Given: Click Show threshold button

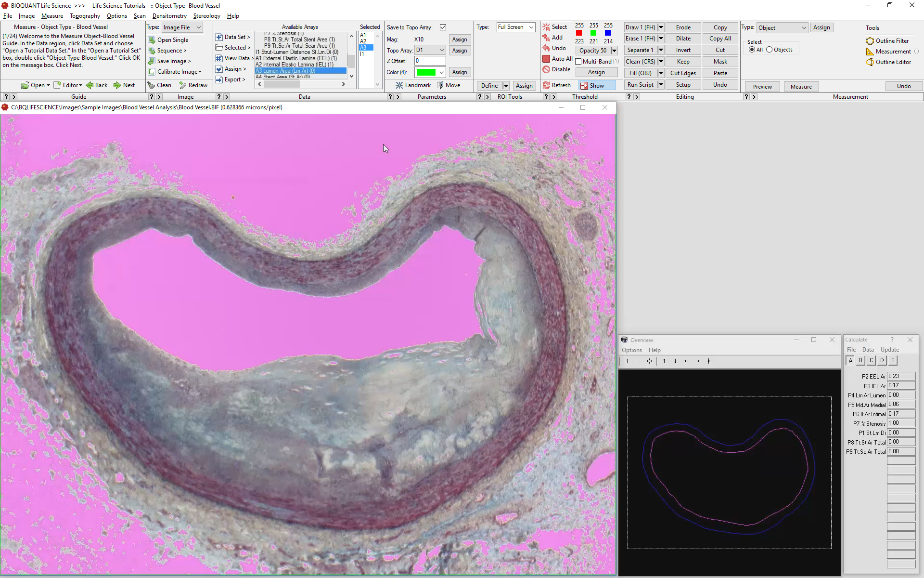Looking at the screenshot, I should pos(597,85).
